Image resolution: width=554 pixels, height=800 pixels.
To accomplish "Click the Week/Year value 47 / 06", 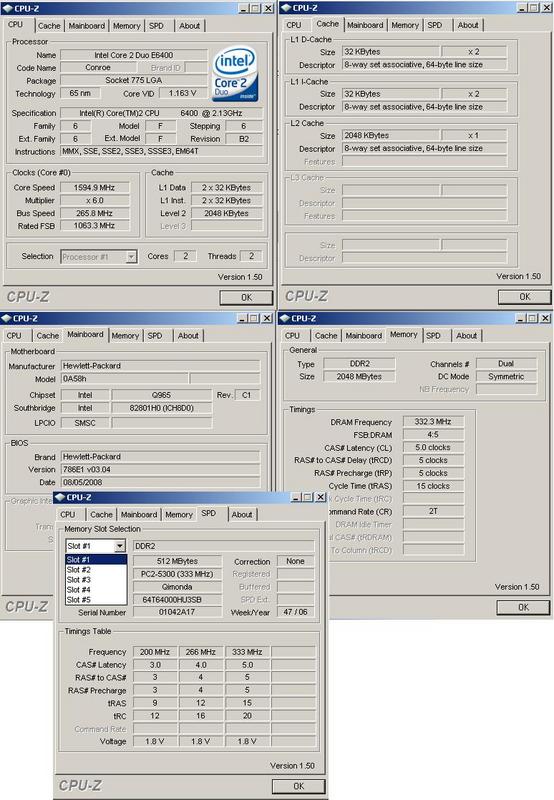I will tap(295, 612).
